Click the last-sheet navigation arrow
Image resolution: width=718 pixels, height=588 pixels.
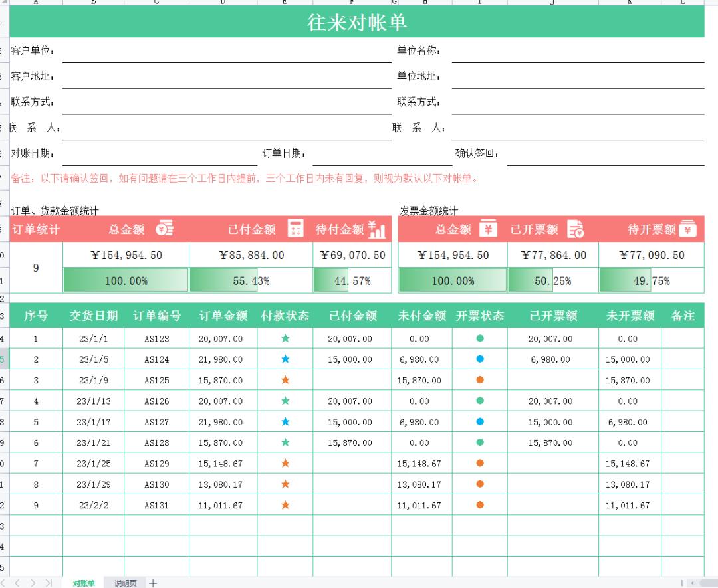coord(47,583)
